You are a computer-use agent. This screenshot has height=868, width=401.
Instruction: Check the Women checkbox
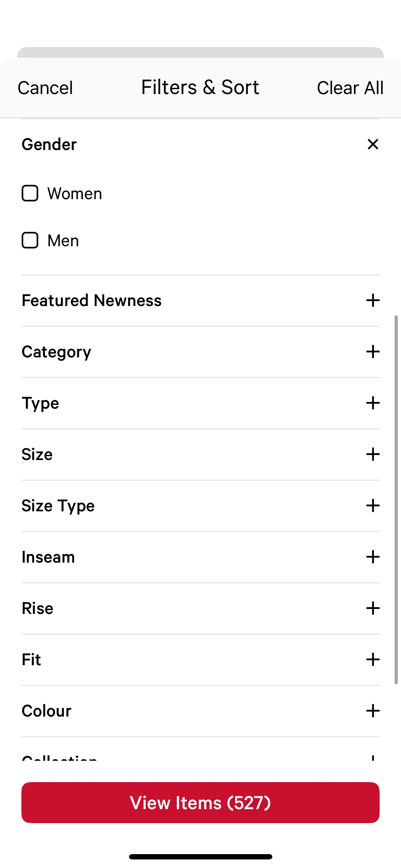coord(30,193)
